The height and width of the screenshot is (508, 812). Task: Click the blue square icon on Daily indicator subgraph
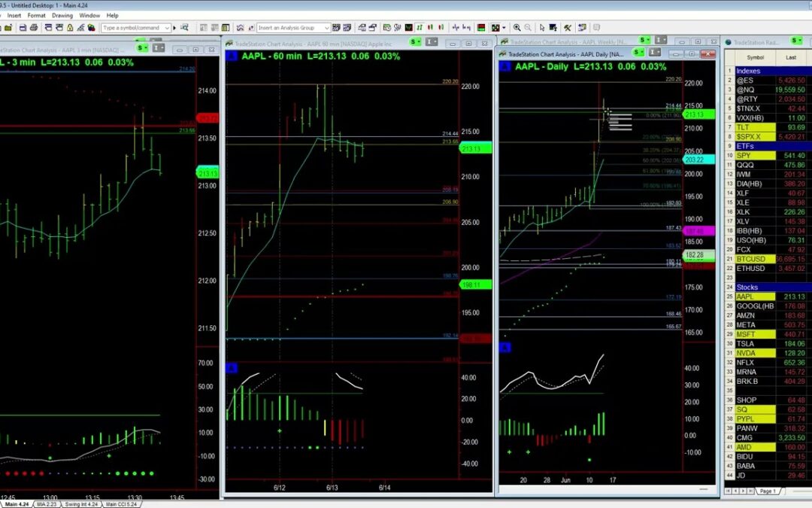[504, 347]
